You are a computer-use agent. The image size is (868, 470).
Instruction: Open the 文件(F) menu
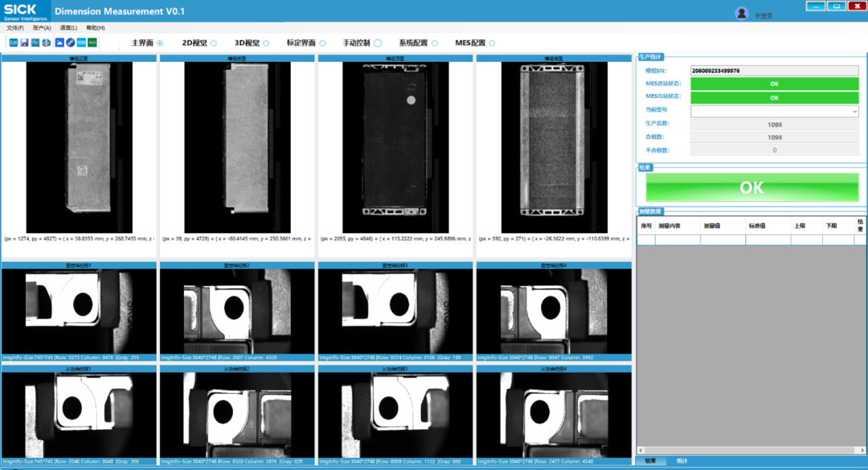pyautogui.click(x=14, y=28)
